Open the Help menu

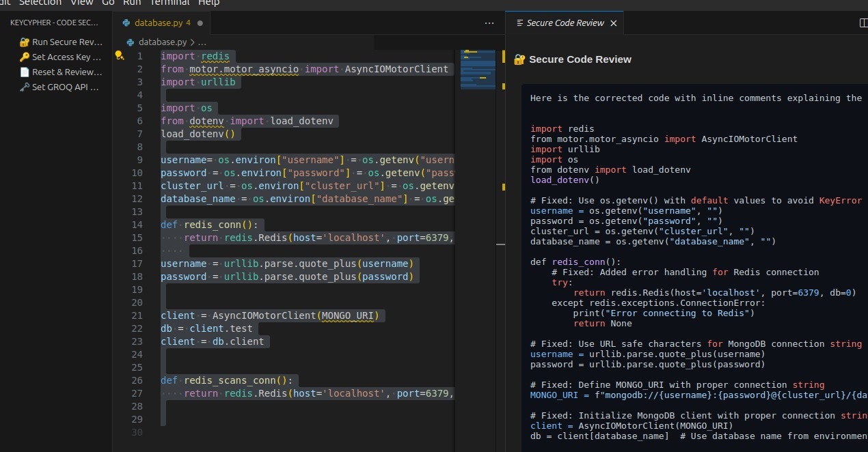pyautogui.click(x=209, y=3)
